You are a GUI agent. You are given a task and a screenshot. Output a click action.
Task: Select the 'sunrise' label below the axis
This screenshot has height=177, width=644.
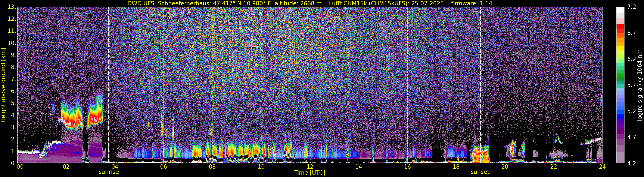[x=109, y=172]
